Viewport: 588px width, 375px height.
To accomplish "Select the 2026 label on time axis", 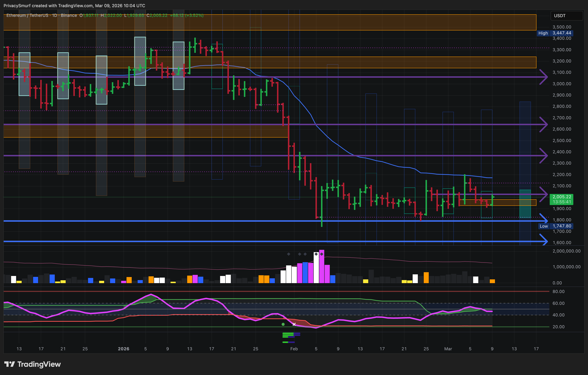I will click(x=123, y=349).
